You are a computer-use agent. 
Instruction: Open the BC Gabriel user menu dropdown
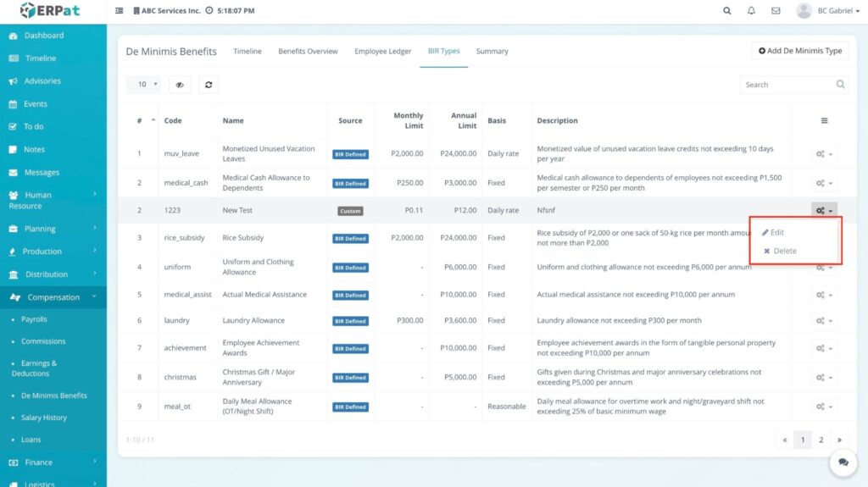(829, 11)
